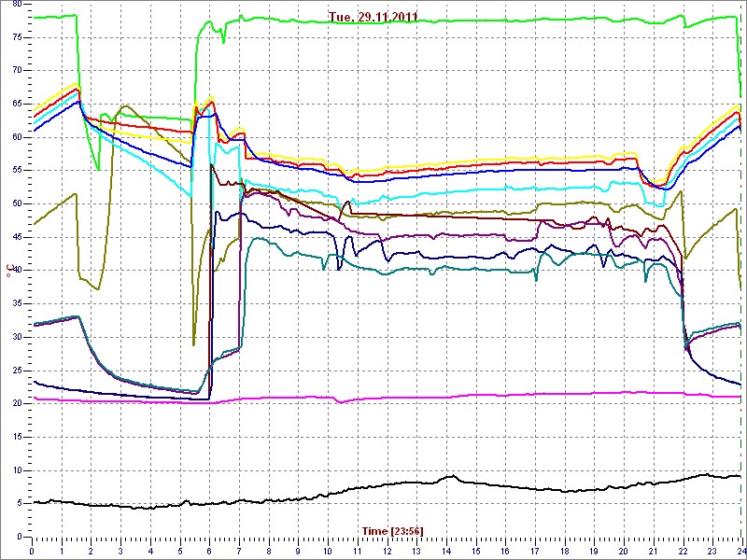Click the 40 label on temperature axis
747x560 pixels.
17,271
